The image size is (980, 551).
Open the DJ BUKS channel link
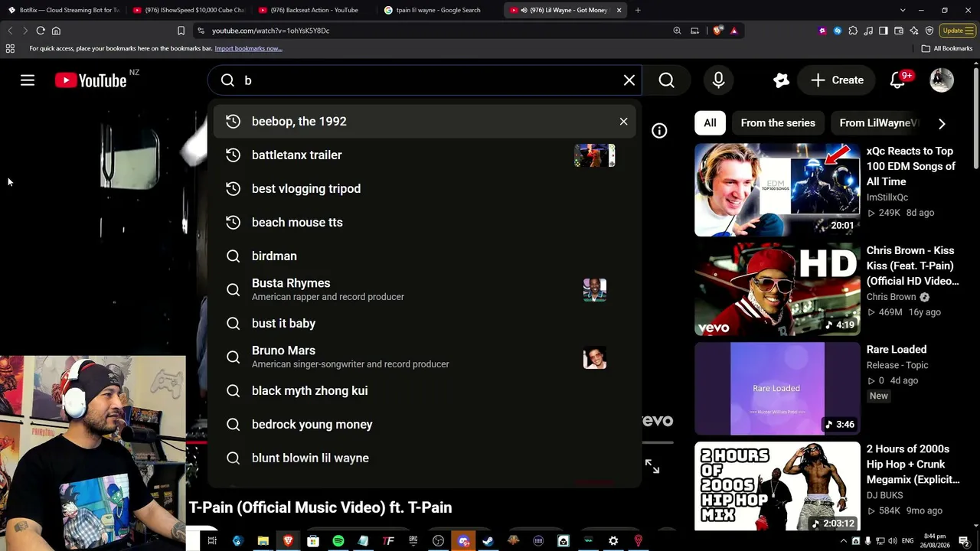click(x=884, y=495)
